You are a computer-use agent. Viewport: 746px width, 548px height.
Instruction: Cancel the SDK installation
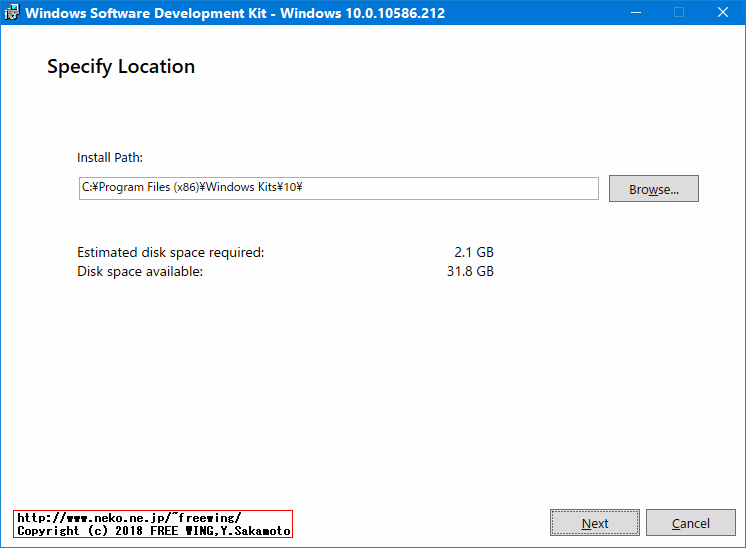690,523
